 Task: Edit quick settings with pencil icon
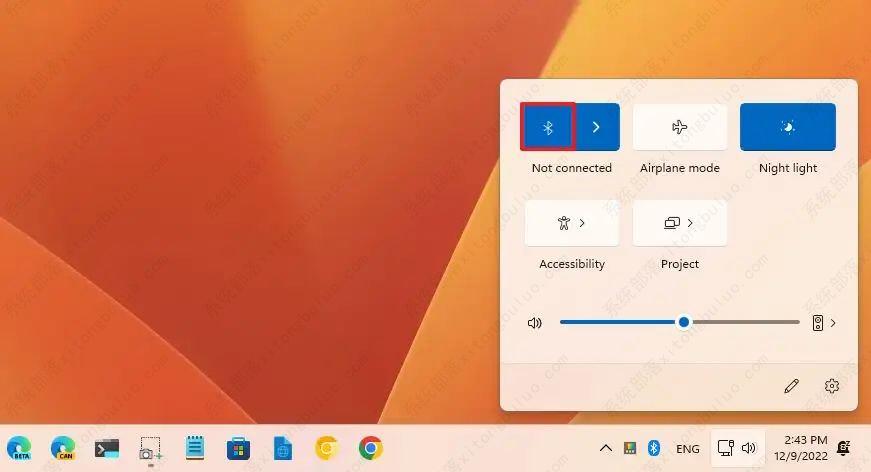point(791,386)
